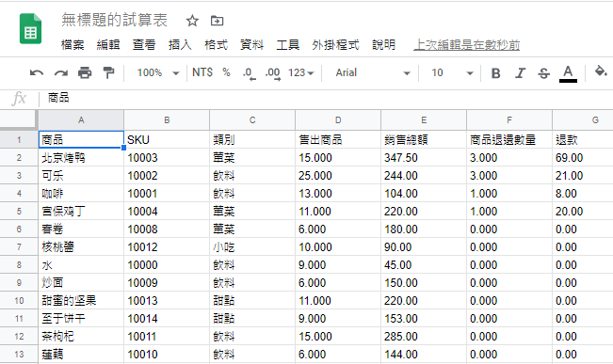Click the spreadsheet title 無標題的試算表
This screenshot has height=364, width=613.
pyautogui.click(x=114, y=20)
